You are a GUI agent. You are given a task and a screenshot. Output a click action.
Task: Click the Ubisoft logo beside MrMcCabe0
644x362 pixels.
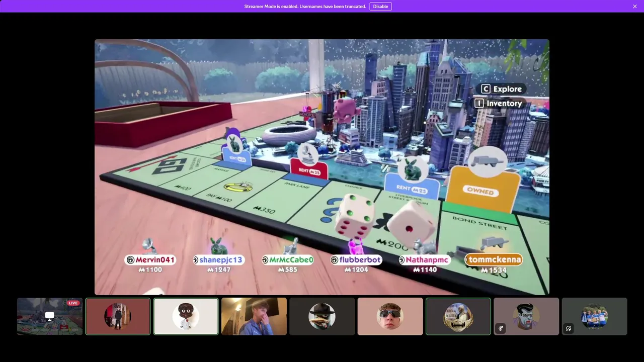(x=265, y=260)
